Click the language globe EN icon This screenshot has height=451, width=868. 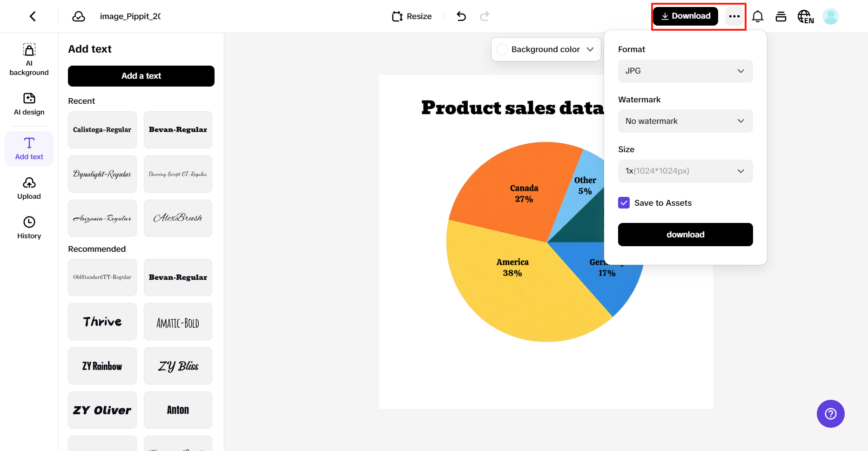(x=805, y=17)
